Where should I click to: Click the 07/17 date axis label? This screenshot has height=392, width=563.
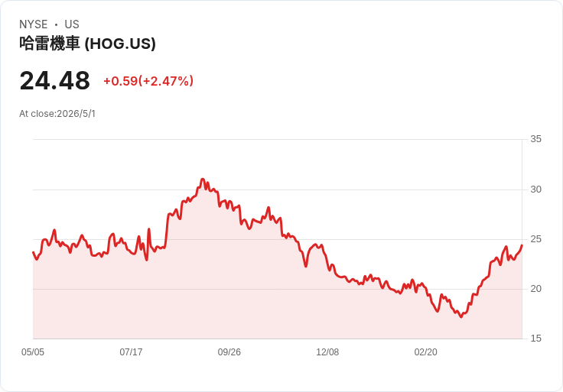pos(131,352)
